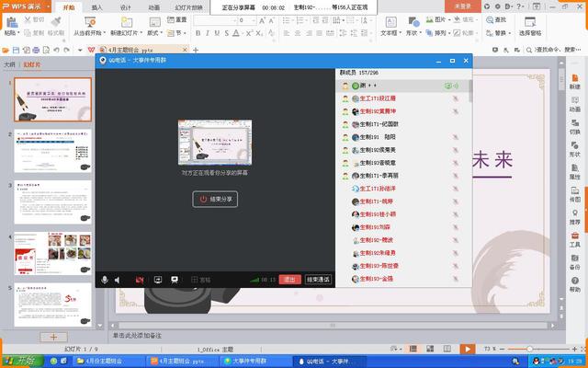The width and height of the screenshot is (588, 368).
Task: Mute the microphone in QQ call
Action: 105,279
